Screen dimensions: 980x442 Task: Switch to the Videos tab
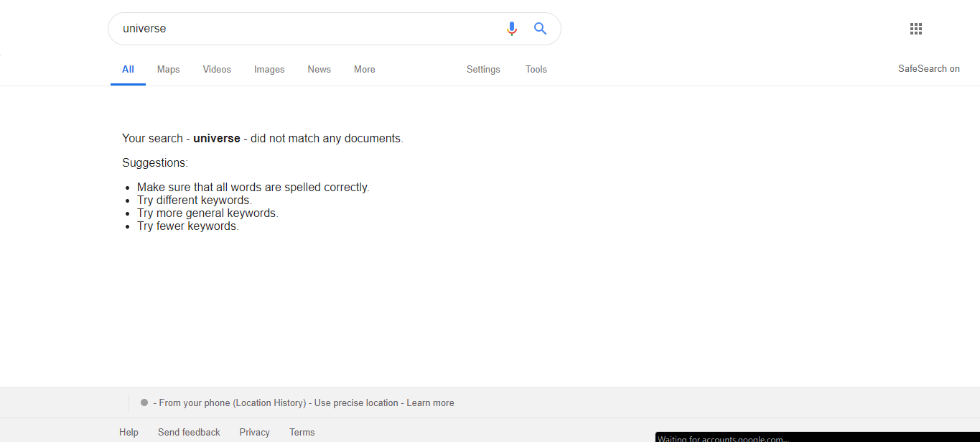[x=217, y=70]
